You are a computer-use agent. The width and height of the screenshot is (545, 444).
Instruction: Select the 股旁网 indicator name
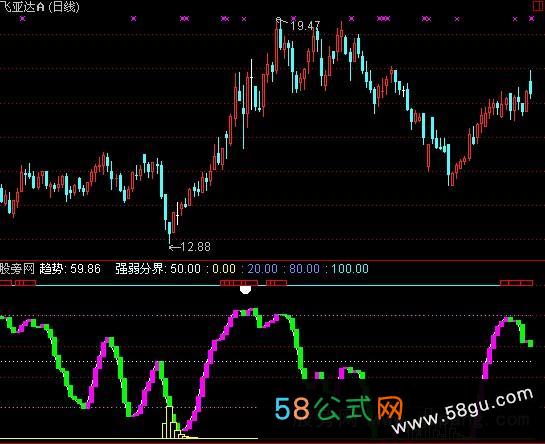coord(17,269)
